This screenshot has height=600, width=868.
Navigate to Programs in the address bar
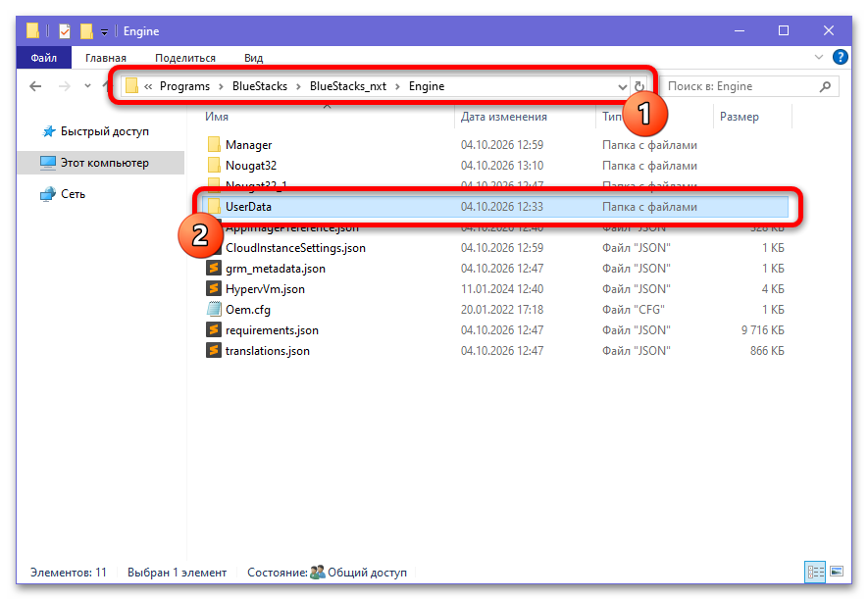[185, 86]
